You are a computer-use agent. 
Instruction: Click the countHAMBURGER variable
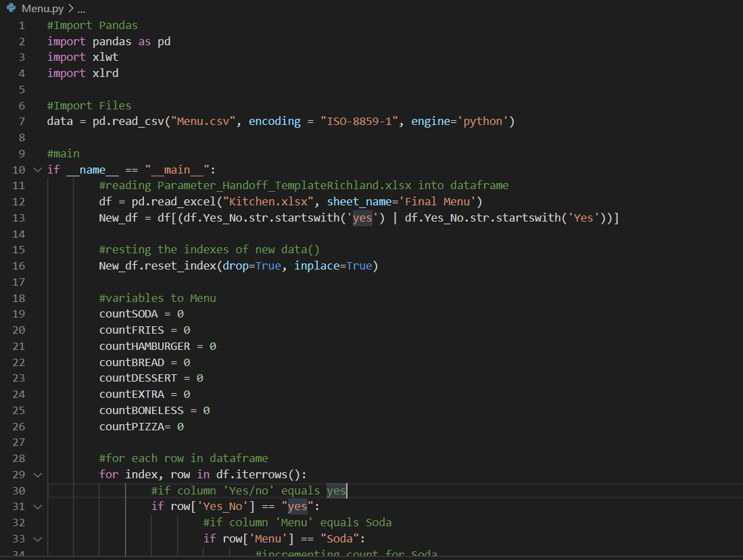point(145,346)
